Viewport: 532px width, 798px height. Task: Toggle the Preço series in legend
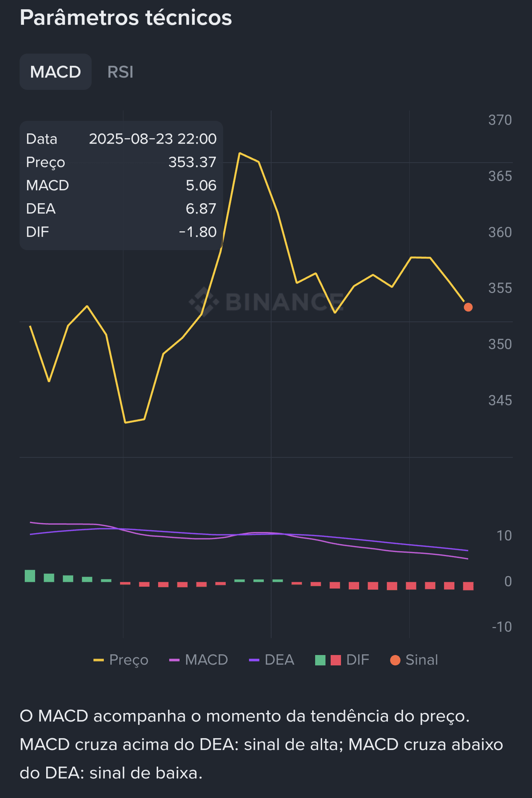point(129,660)
